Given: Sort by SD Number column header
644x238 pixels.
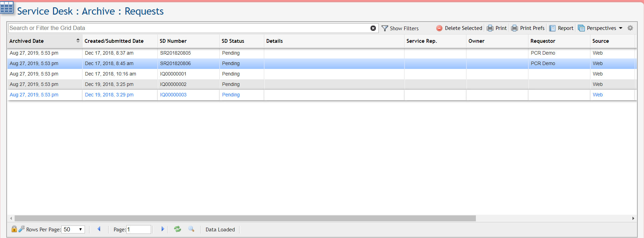Looking at the screenshot, I should (x=188, y=41).
